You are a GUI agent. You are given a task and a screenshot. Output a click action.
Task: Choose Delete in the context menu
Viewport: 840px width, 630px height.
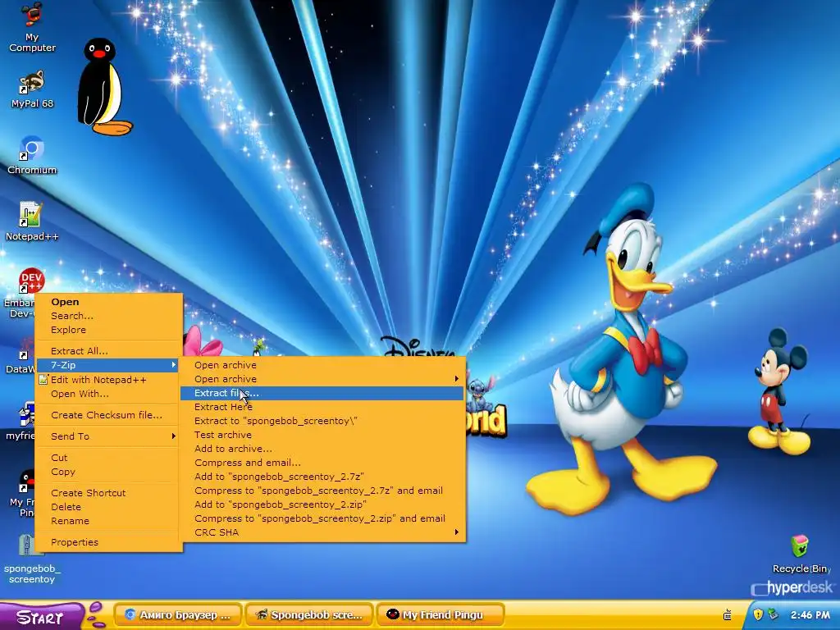click(x=109, y=507)
